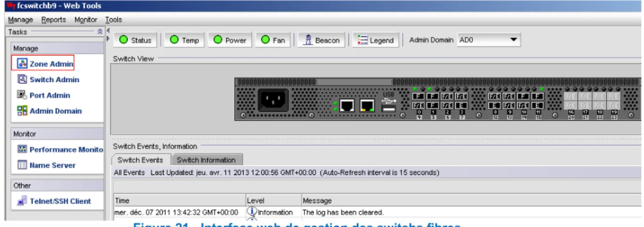Screen dimensions: 644x227
Task: Switch to the Switch Information tab
Action: [206, 160]
